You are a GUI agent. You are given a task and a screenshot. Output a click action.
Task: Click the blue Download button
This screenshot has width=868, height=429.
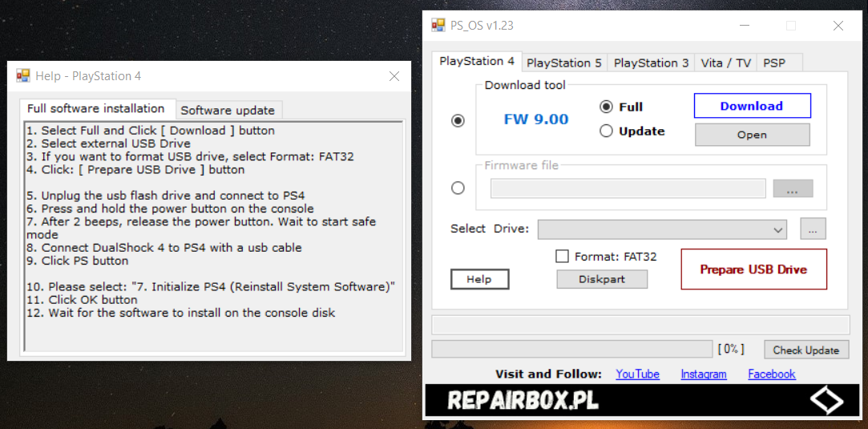tap(752, 106)
